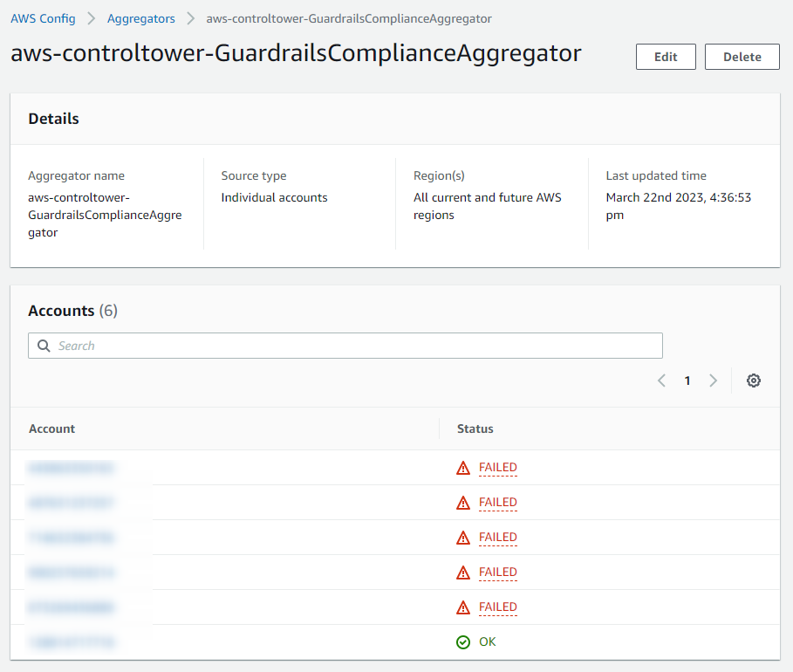Click the Last updated time label
This screenshot has height=672, width=793.
click(656, 175)
